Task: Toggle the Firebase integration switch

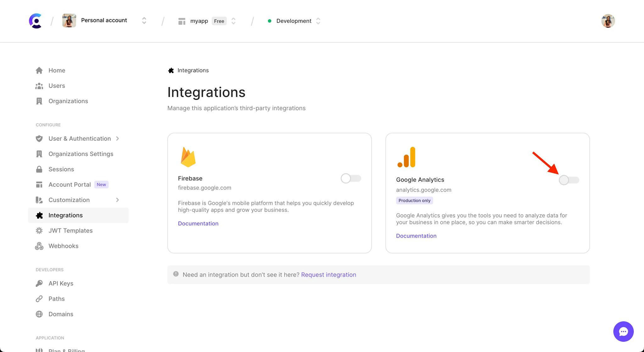Action: coord(351,178)
